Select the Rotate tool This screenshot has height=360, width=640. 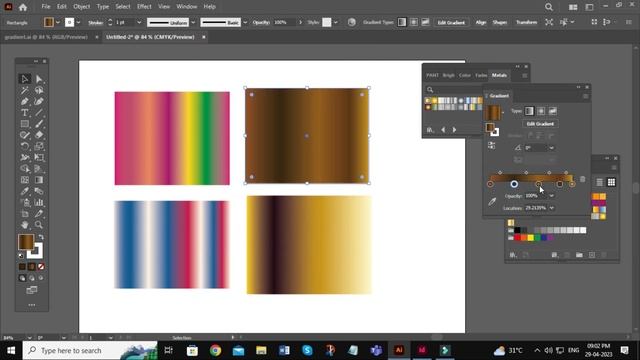[24, 146]
